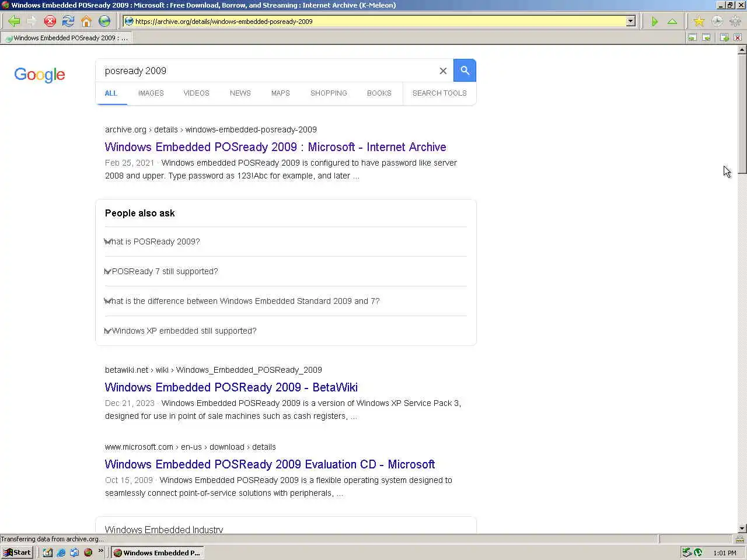Select the Windows Embedded POSready 2009 browser tab
This screenshot has height=560, width=747.
click(66, 38)
